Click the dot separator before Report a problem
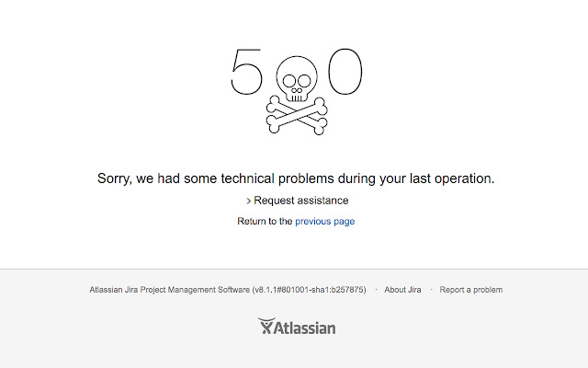The width and height of the screenshot is (588, 368). click(431, 290)
